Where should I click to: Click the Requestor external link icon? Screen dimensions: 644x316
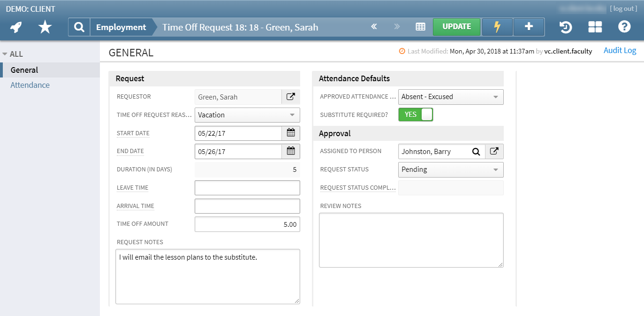[291, 96]
